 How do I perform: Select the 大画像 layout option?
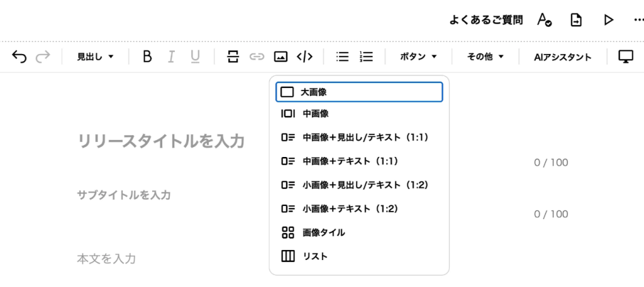pyautogui.click(x=359, y=92)
